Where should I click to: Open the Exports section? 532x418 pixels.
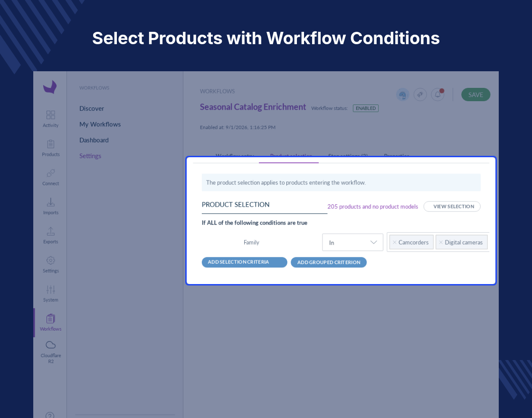50,236
